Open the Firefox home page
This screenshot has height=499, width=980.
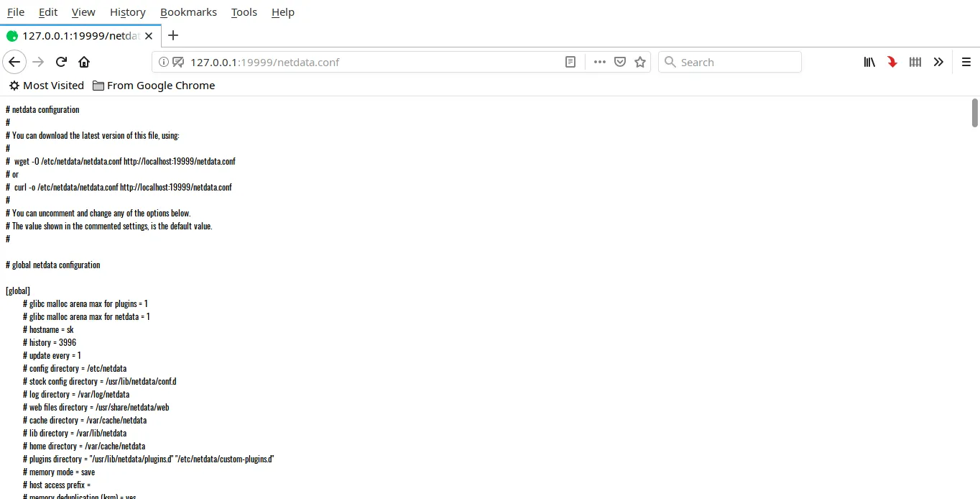coord(84,62)
